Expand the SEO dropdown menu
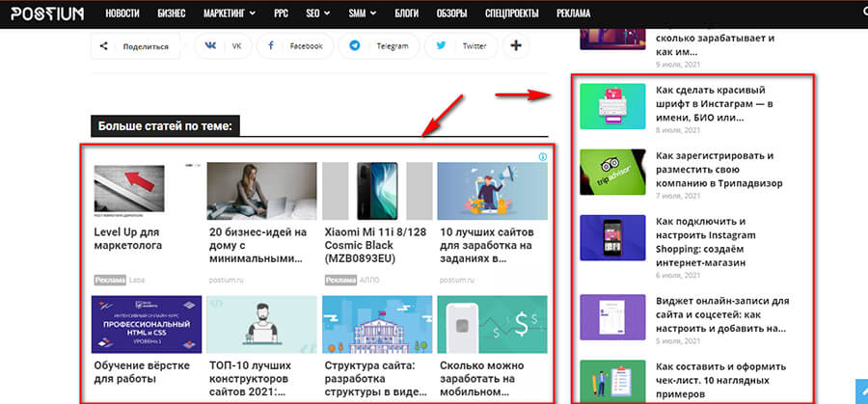 tap(317, 14)
